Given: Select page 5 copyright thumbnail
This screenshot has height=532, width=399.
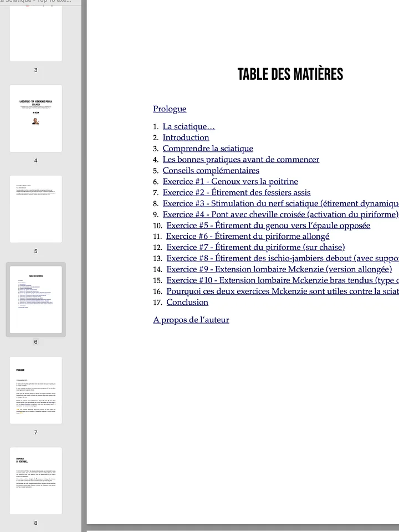Looking at the screenshot, I should [36, 209].
